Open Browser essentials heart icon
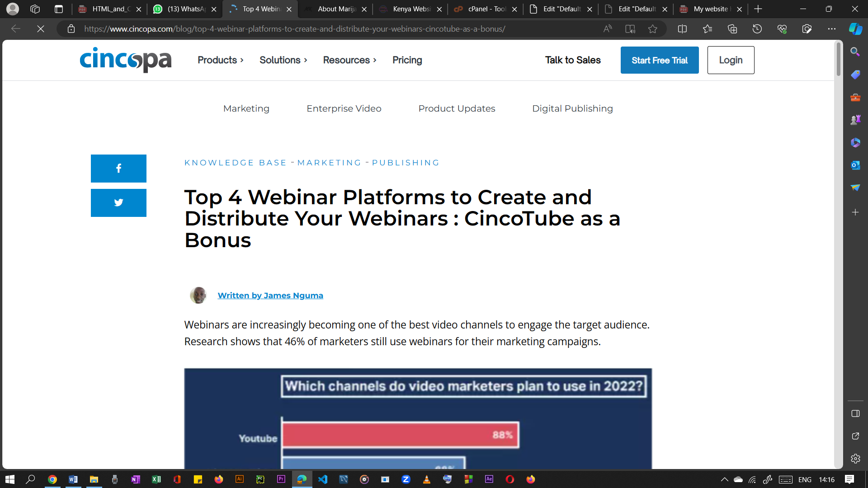 (782, 29)
